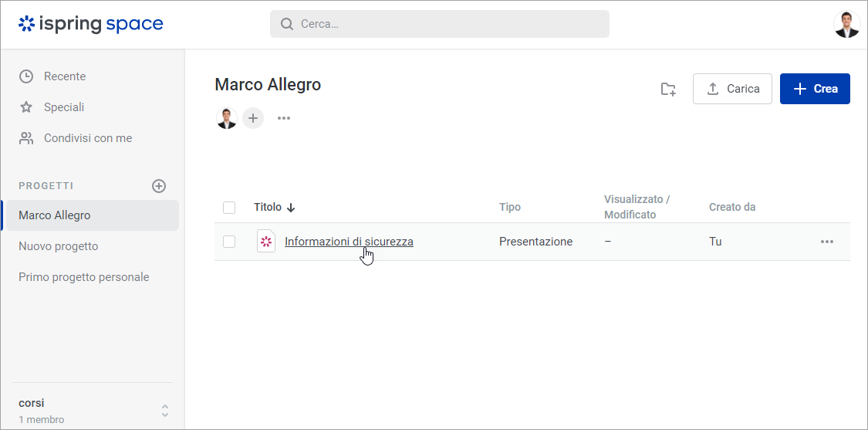Click the iSpring Space logo
Image resolution: width=868 pixels, height=430 pixels.
click(91, 24)
